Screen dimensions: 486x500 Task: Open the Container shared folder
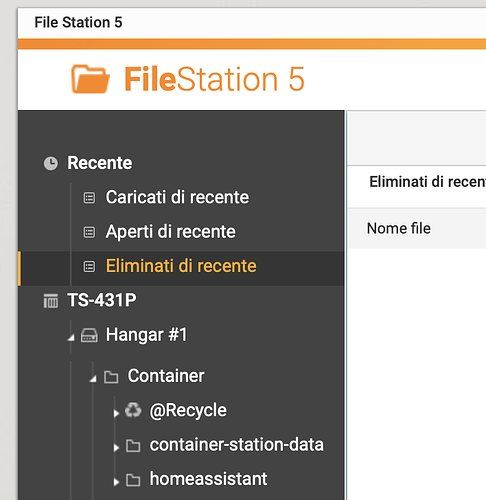pyautogui.click(x=166, y=376)
